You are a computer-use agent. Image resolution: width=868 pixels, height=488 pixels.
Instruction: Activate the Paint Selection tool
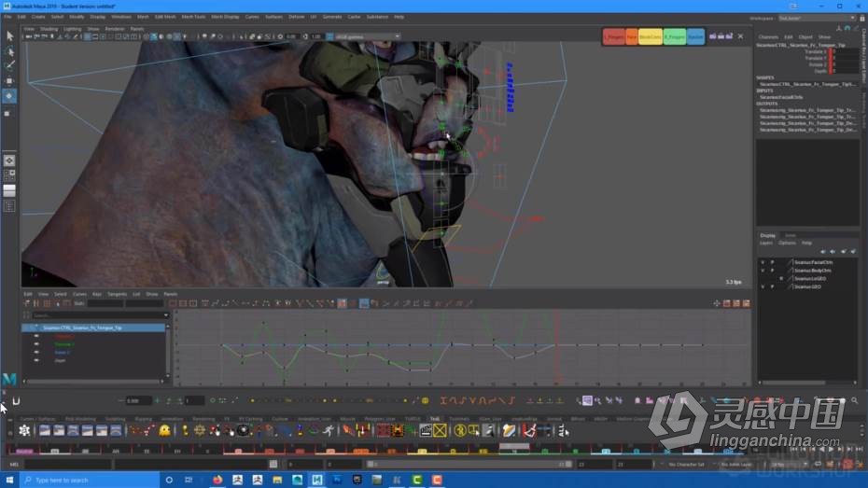pos(9,65)
